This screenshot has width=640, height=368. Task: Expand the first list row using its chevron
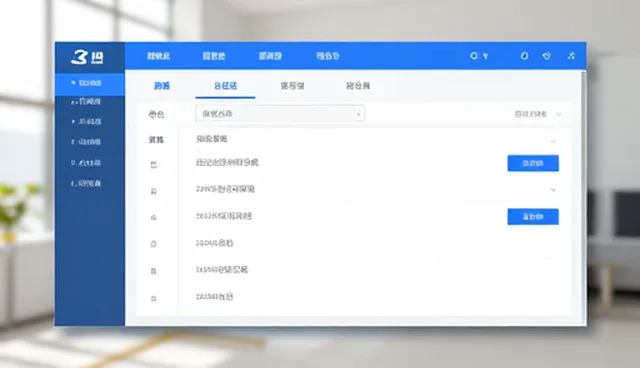click(x=553, y=141)
